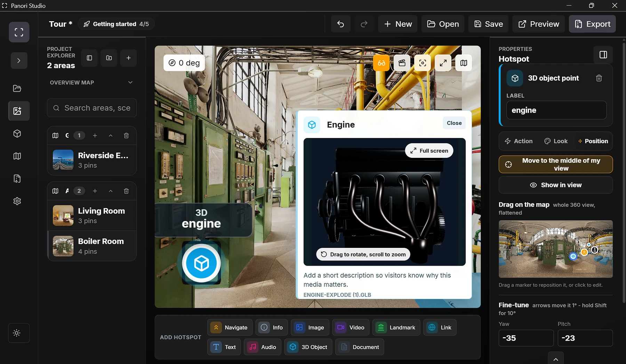Open 3D model in Full screen
Image resolution: width=626 pixels, height=364 pixels.
(x=429, y=151)
